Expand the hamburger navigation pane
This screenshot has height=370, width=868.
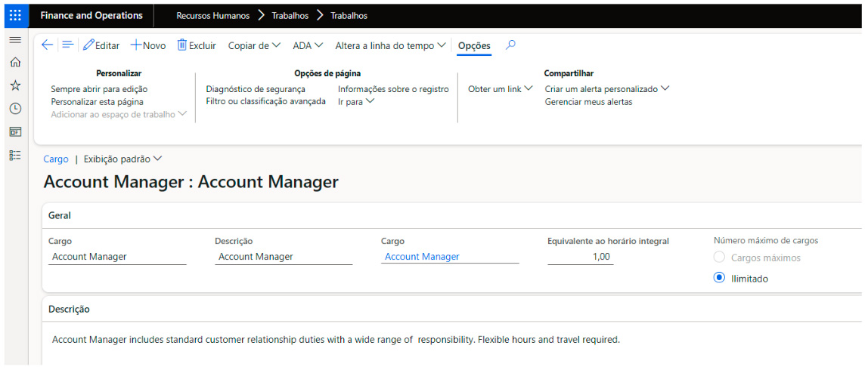14,39
